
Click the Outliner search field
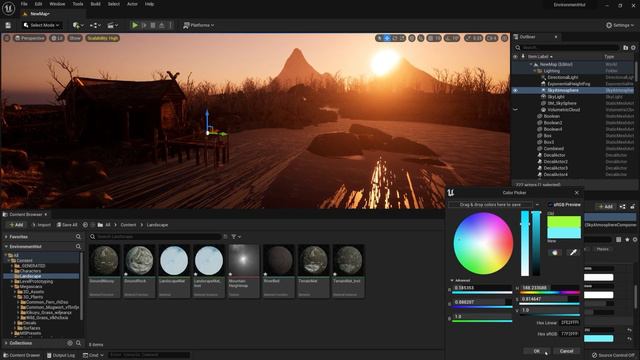tap(567, 47)
